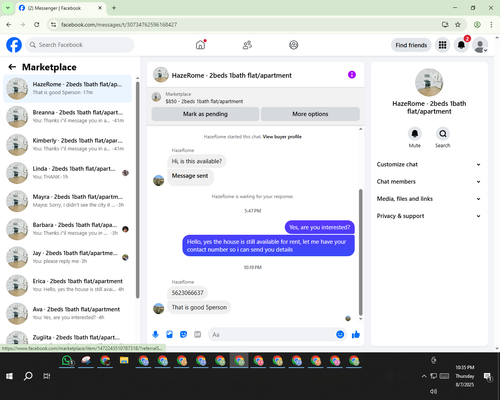Open Windows Start menu
This screenshot has height=400, width=500.
9,376
